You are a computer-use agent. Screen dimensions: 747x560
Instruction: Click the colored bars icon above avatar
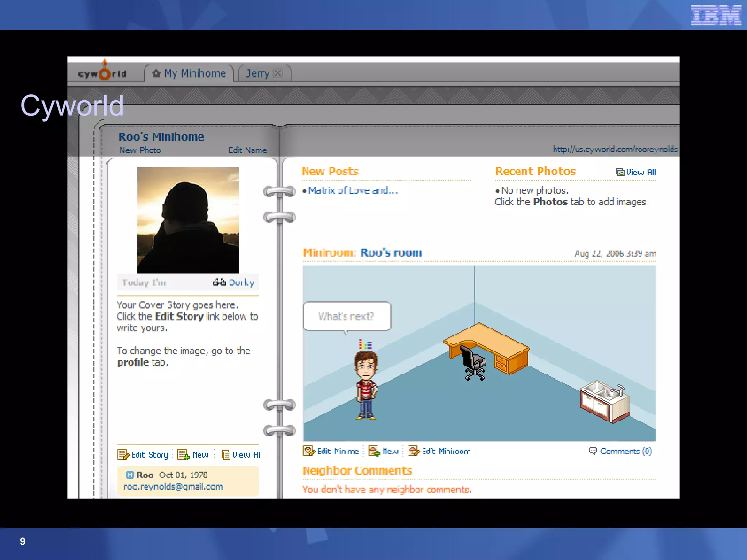coord(365,345)
